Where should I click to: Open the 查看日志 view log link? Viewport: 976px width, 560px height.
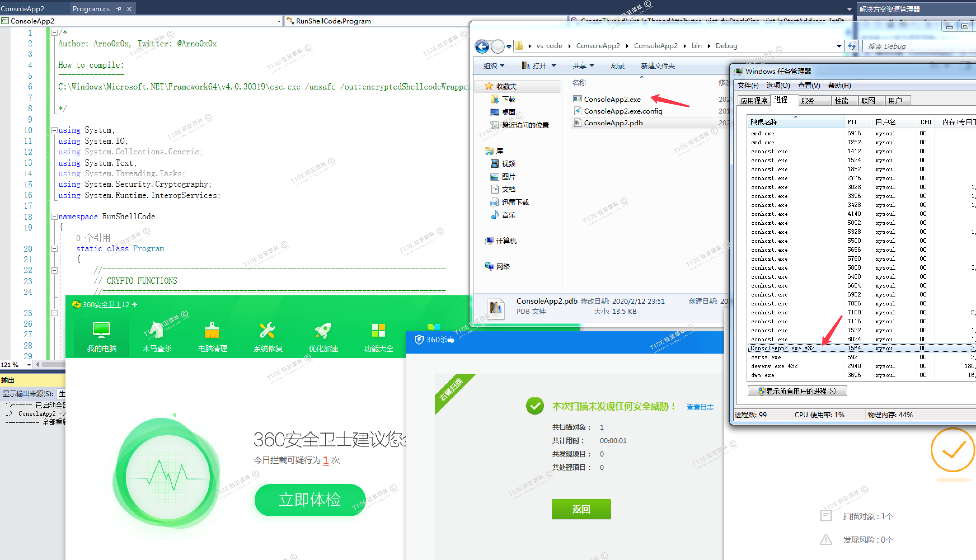coord(700,407)
